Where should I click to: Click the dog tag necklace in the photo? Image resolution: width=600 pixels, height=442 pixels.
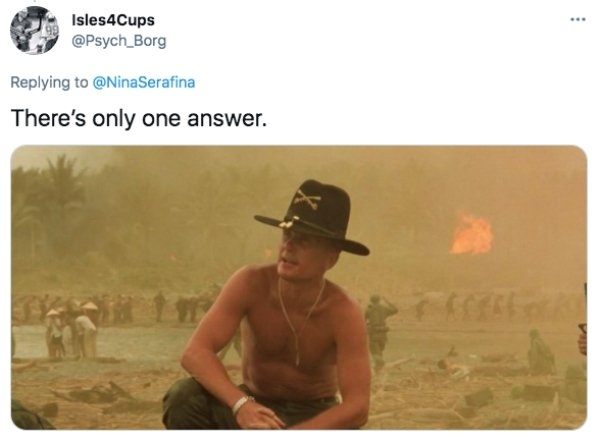pyautogui.click(x=301, y=322)
